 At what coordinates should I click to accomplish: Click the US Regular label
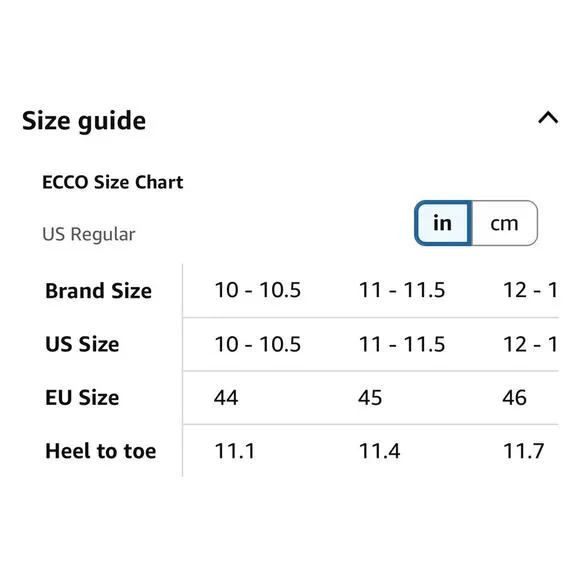point(89,235)
